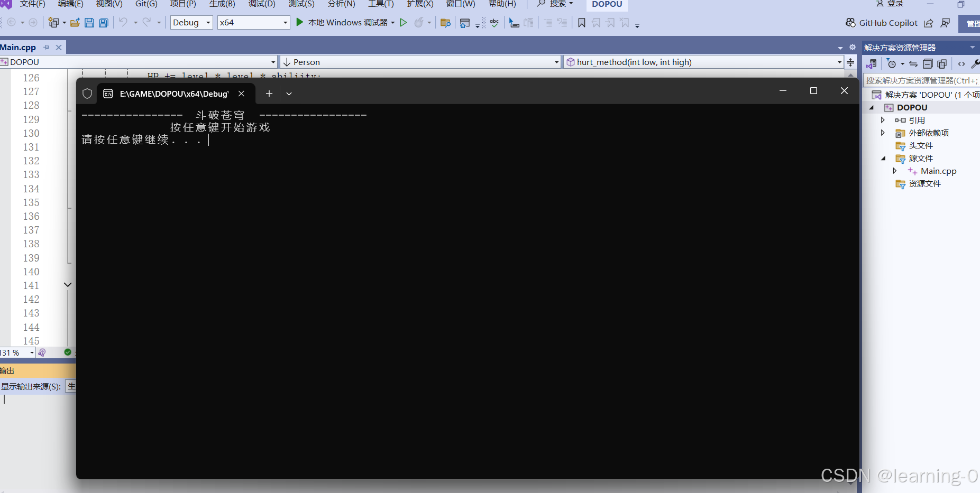Open properties wrench in Solution Explorer

[975, 64]
